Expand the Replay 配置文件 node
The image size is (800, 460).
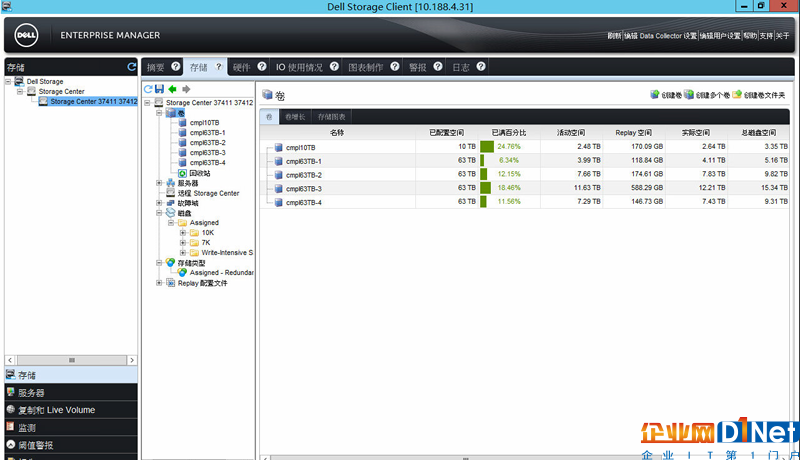(159, 283)
